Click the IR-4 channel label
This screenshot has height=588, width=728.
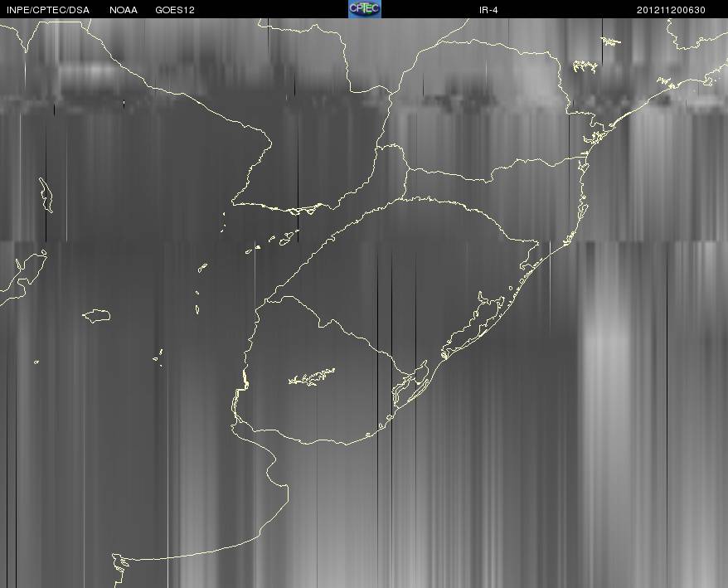488,10
